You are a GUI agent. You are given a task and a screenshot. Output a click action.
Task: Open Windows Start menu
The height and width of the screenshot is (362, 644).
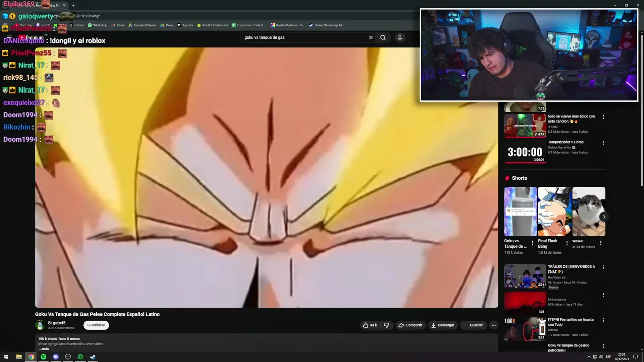click(x=7, y=357)
